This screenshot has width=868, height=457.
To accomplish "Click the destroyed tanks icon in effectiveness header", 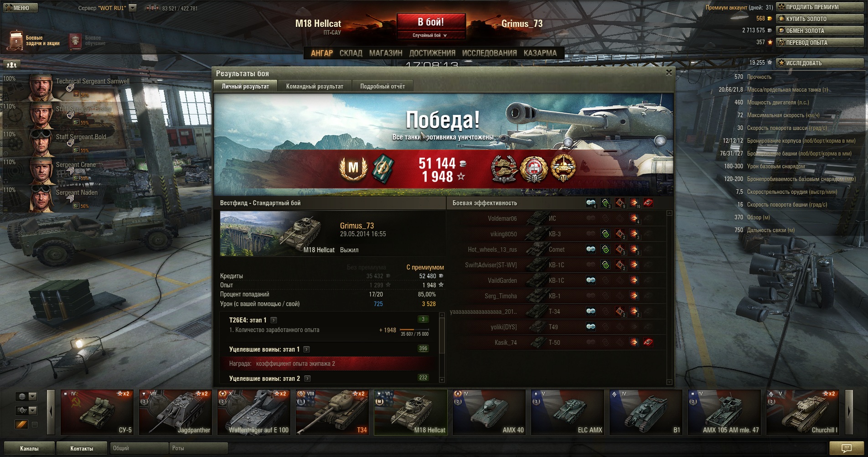I will tap(648, 203).
